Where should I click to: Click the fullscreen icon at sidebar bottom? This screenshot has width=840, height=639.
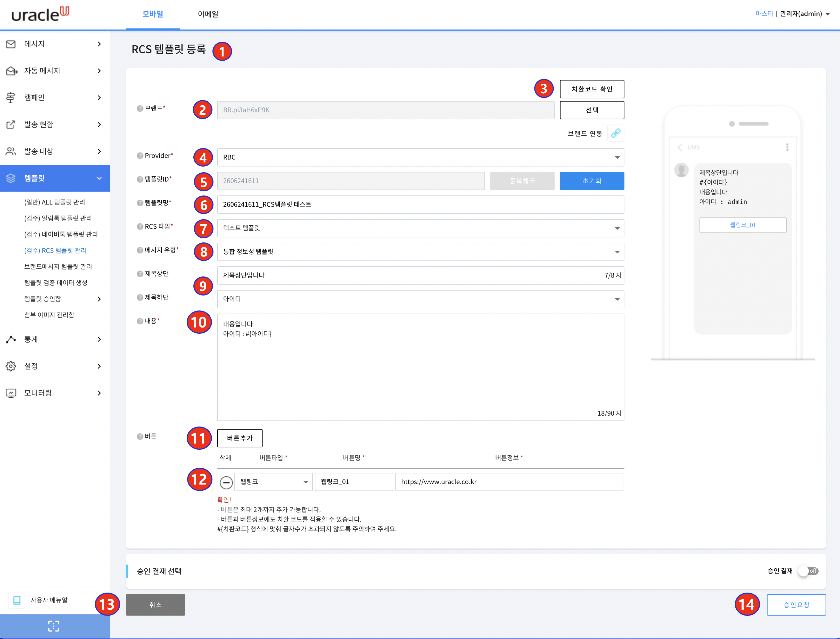(54, 626)
